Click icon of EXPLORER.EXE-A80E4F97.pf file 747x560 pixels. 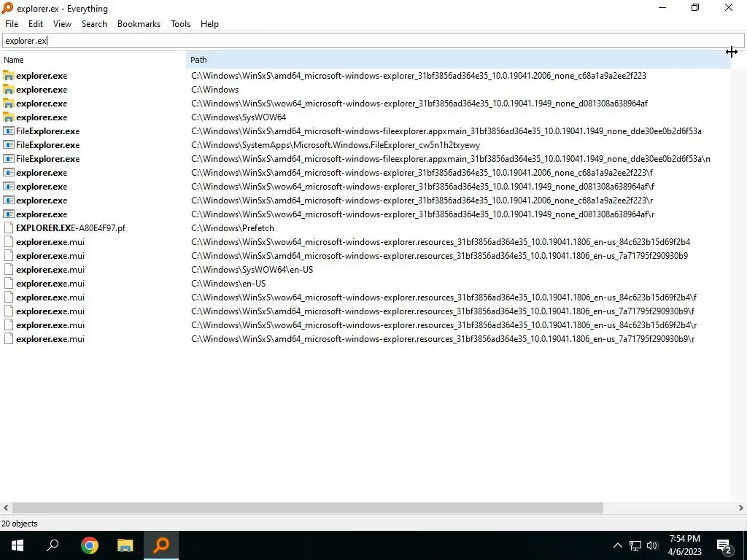(x=8, y=227)
